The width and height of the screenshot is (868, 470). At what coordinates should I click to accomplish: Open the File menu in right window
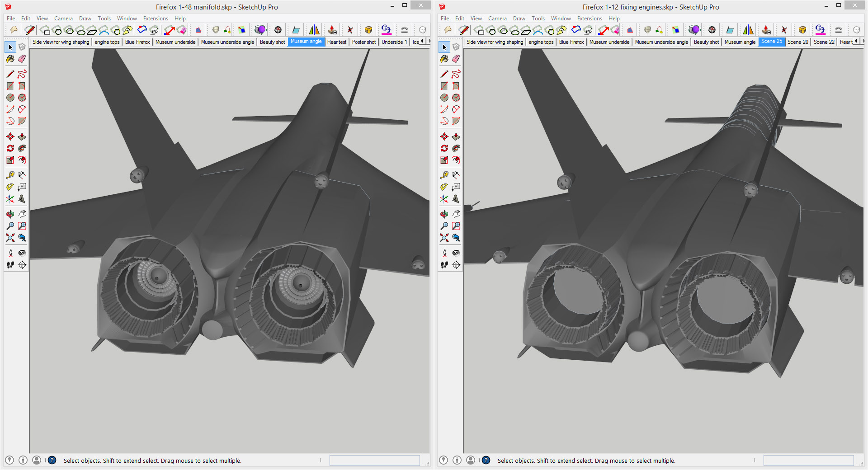click(445, 19)
